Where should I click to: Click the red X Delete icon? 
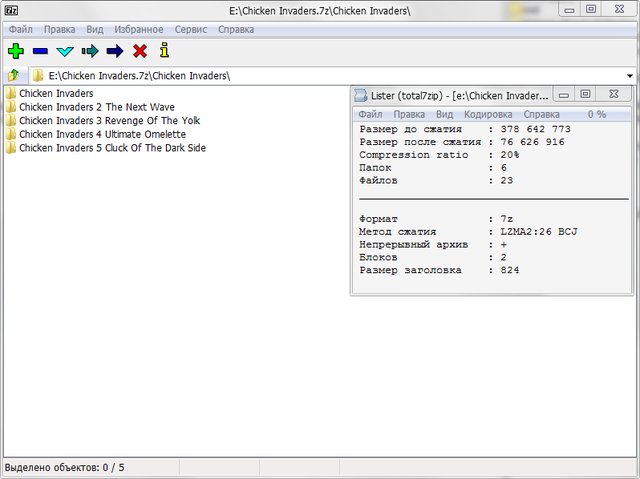(140, 51)
